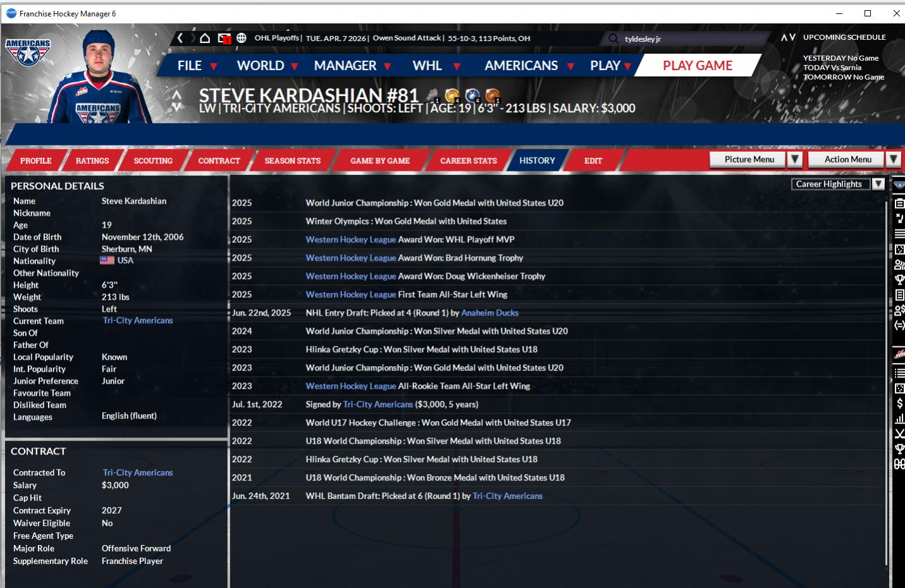905x588 pixels.
Task: Click the schedule up arrow beside UPCOMING SCHEDULE
Action: 784,37
